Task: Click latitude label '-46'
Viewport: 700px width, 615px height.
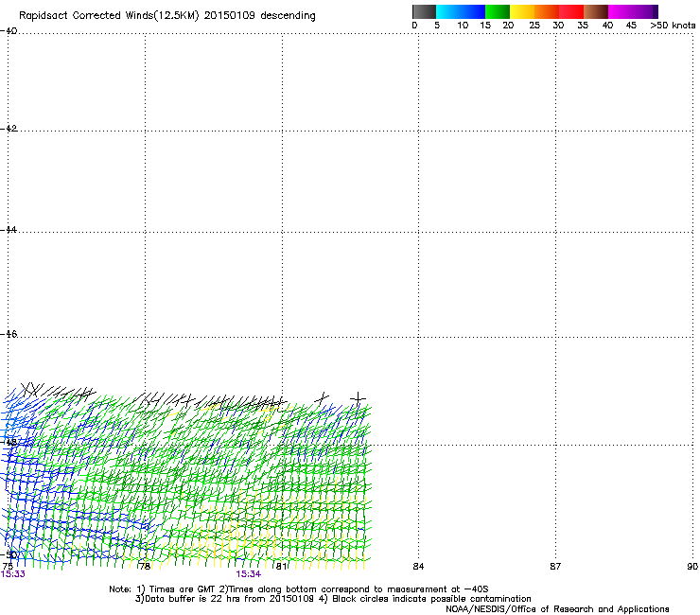Action: point(9,334)
